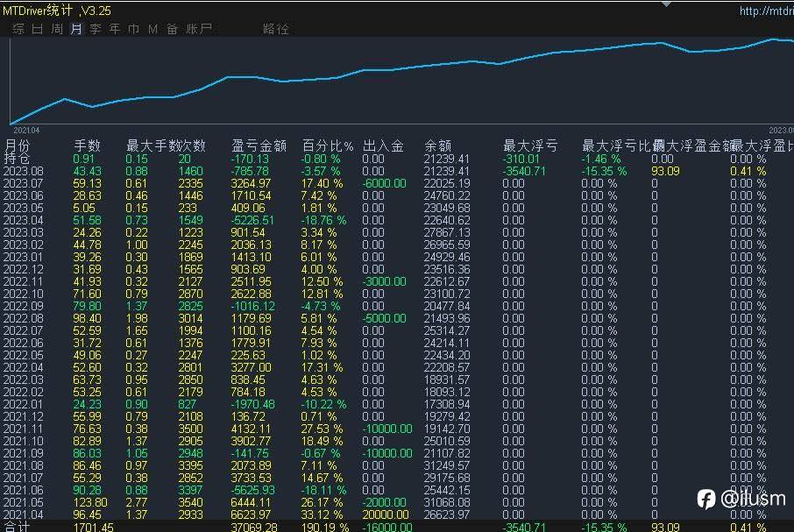This screenshot has width=794, height=532.
Task: Click the 最大浮亏 column header
Action: point(530,145)
